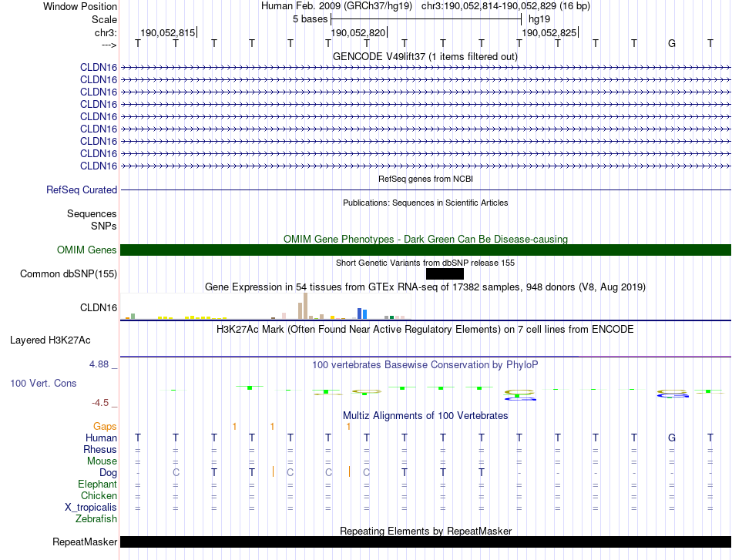Click the 190,052,820 ruler coordinate
This screenshot has width=732, height=560.
point(358,32)
